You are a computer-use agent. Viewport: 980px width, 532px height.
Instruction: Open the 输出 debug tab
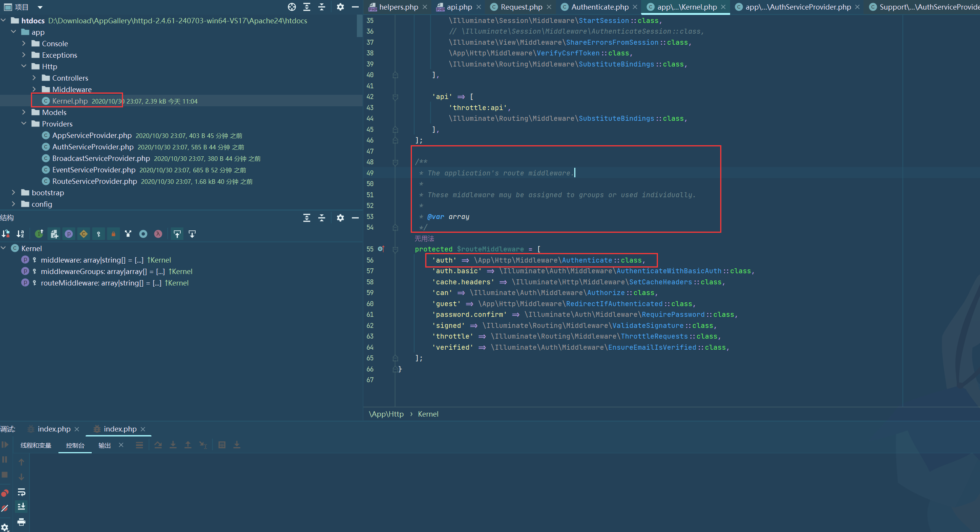pyautogui.click(x=105, y=445)
